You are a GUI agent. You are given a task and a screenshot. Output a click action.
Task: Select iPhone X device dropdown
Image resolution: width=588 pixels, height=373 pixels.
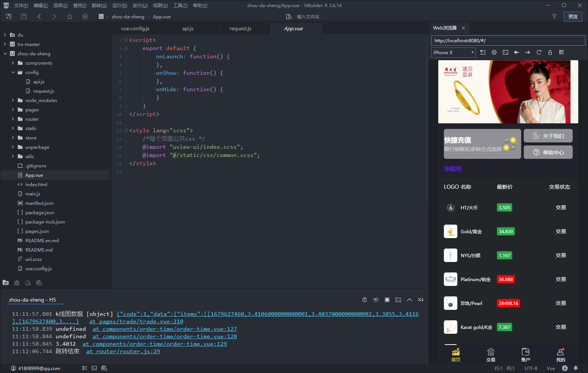454,52
